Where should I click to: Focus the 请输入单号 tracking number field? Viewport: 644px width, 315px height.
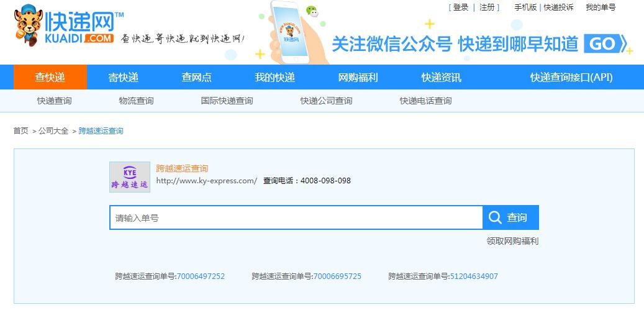tap(296, 217)
